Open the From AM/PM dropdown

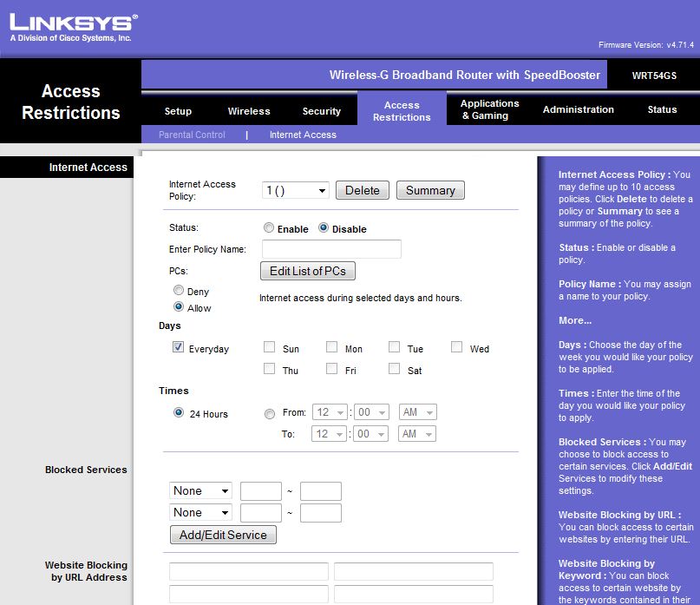pyautogui.click(x=417, y=412)
